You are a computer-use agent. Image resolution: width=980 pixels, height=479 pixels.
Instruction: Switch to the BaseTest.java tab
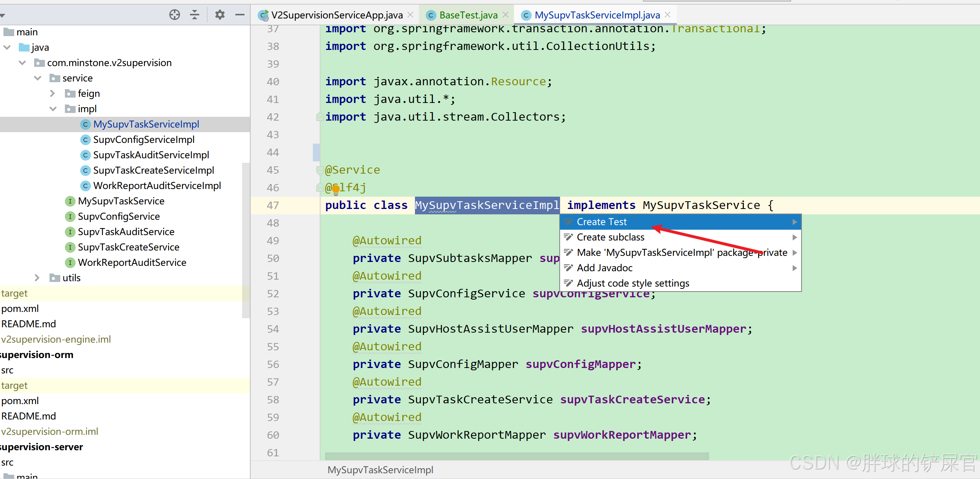coord(468,15)
